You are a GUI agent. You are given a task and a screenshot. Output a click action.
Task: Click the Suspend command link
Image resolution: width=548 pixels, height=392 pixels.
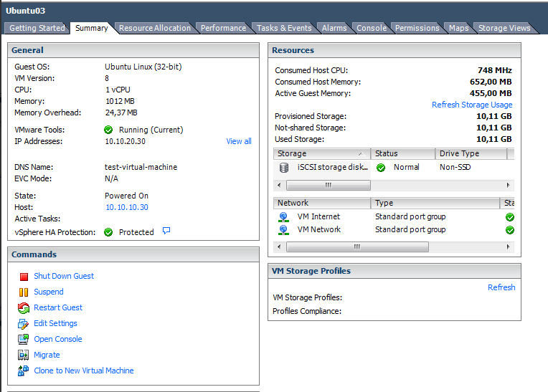coord(49,292)
